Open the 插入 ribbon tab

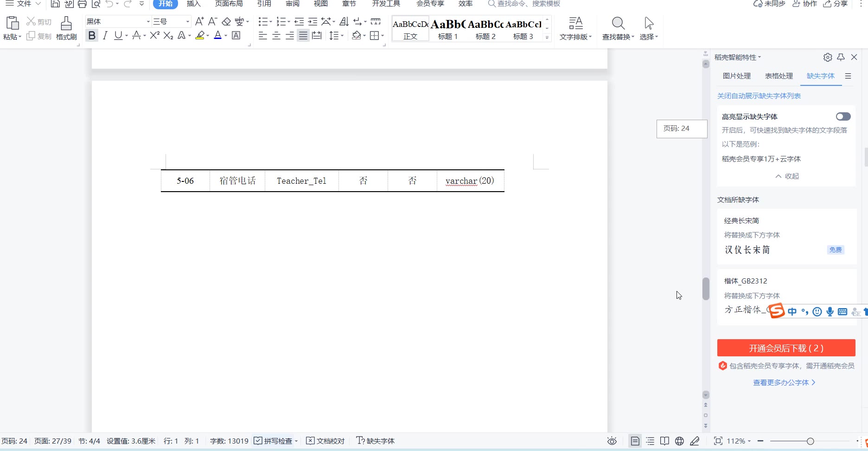(193, 4)
